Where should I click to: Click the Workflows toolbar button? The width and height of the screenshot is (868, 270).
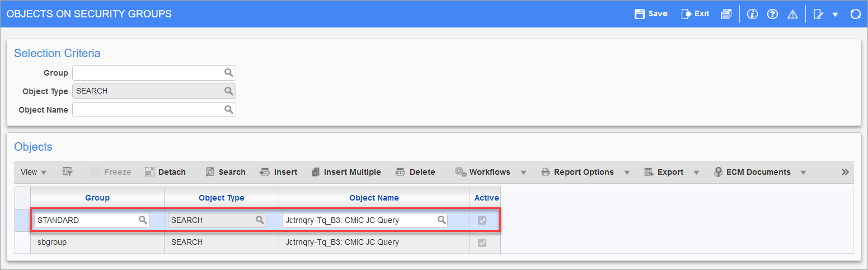click(x=482, y=172)
